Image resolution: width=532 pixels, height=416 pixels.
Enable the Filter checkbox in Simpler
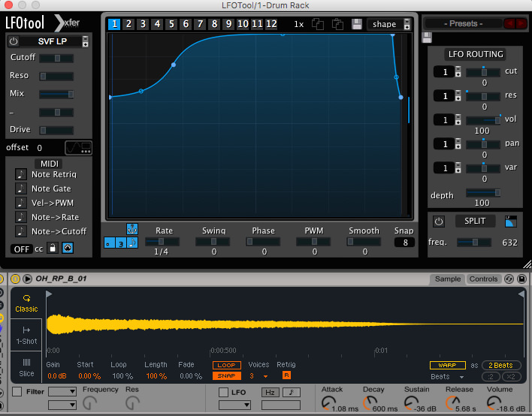17,391
